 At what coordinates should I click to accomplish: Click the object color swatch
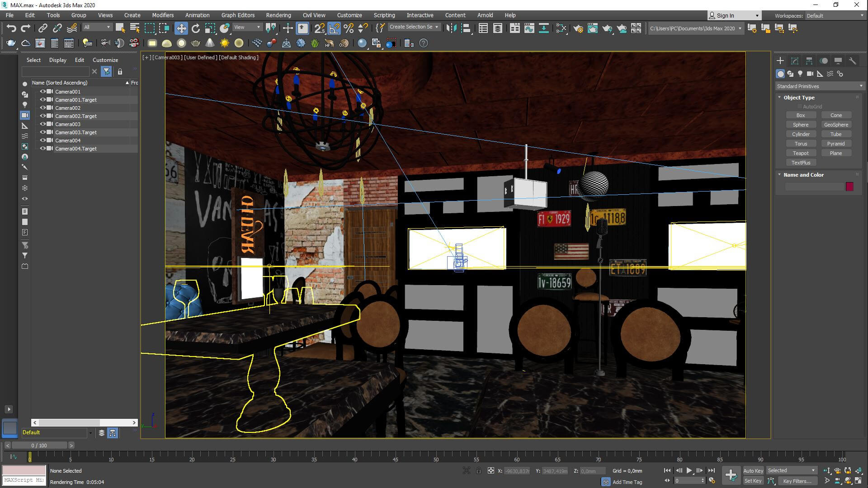point(849,187)
